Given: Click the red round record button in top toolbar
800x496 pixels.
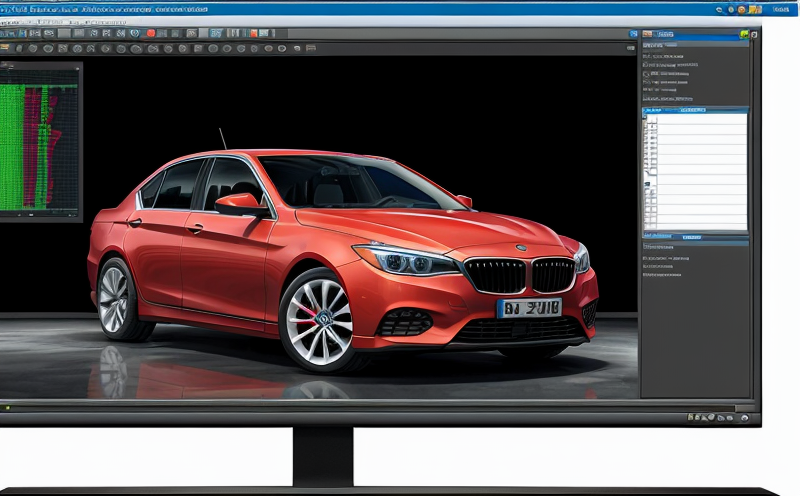Looking at the screenshot, I should tap(151, 33).
